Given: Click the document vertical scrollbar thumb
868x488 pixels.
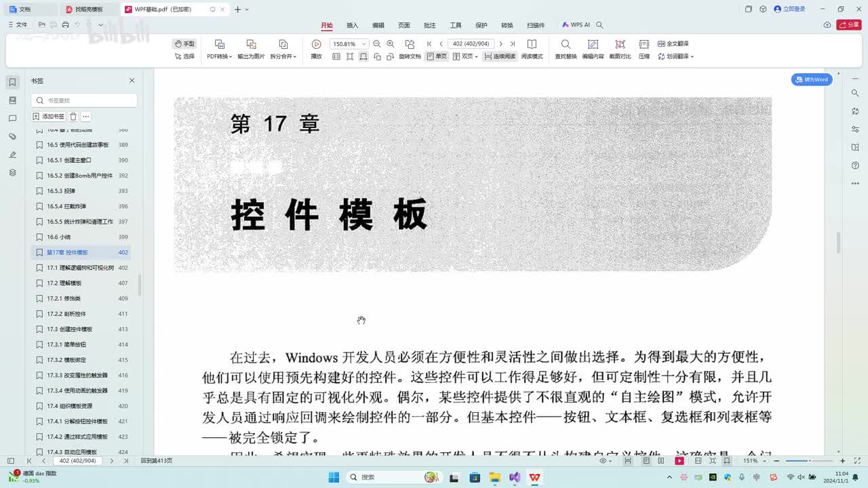Looking at the screenshot, I should point(839,243).
